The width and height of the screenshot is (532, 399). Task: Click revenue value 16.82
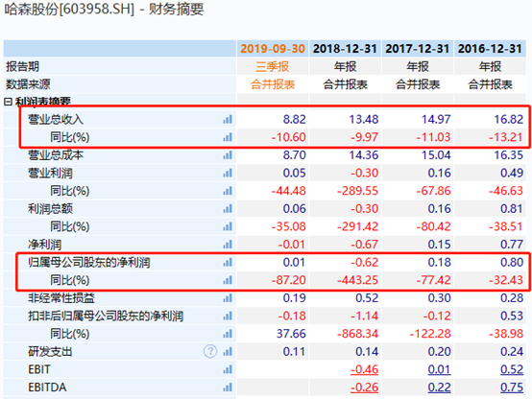(x=509, y=119)
